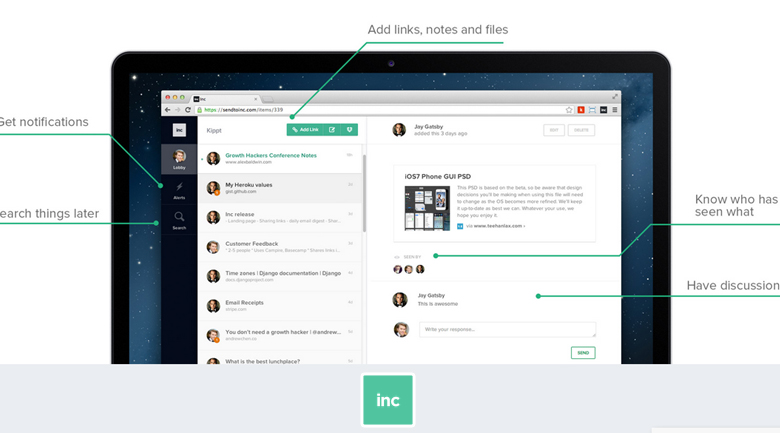
Task: Bookmark the page with the star icon
Action: pyautogui.click(x=569, y=110)
